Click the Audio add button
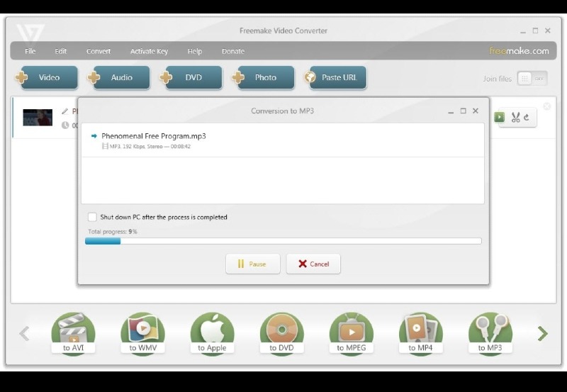The height and width of the screenshot is (392, 567). [x=119, y=77]
